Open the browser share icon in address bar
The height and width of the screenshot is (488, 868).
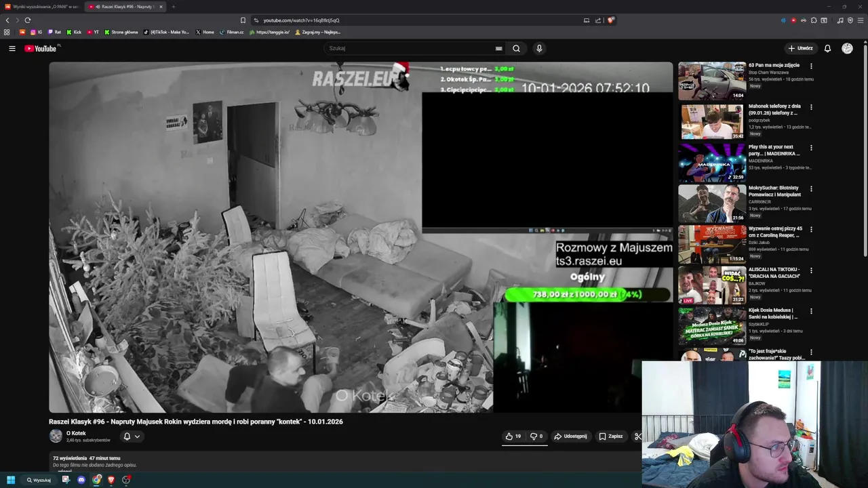pyautogui.click(x=598, y=20)
